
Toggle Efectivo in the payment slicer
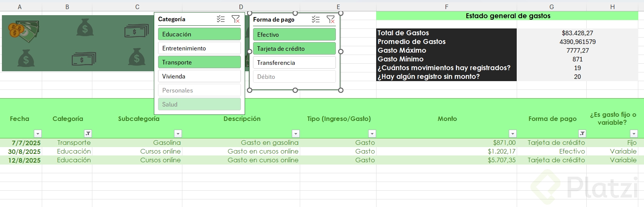coord(294,34)
